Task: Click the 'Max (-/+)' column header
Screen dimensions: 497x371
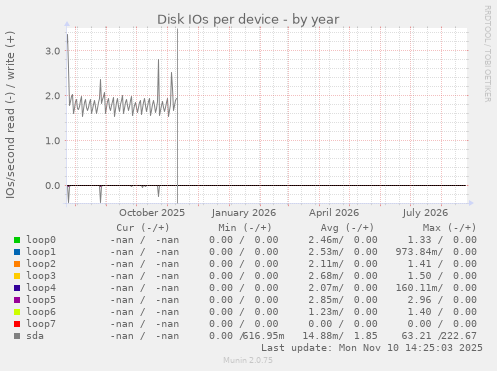Action: pos(449,228)
